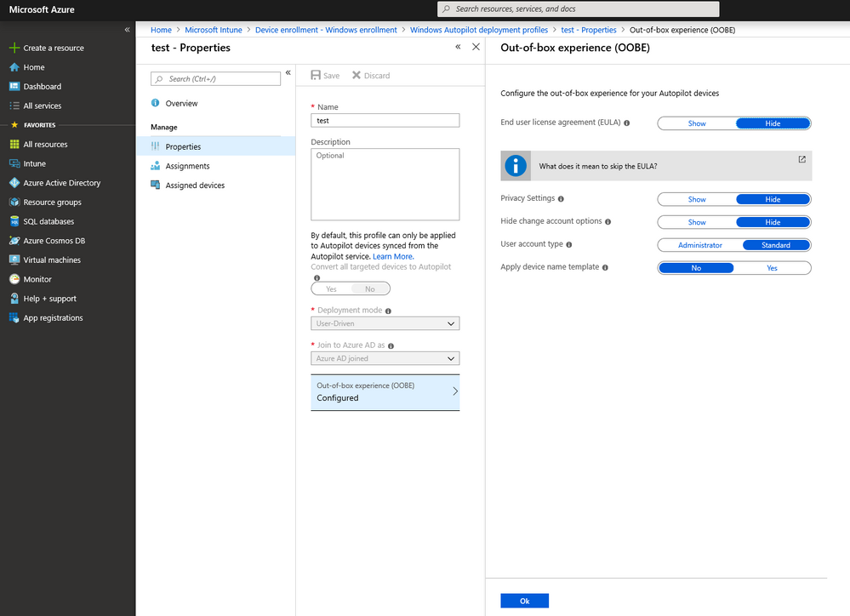The image size is (850, 616).
Task: Click the Assignments icon in Manage
Action: (x=155, y=166)
